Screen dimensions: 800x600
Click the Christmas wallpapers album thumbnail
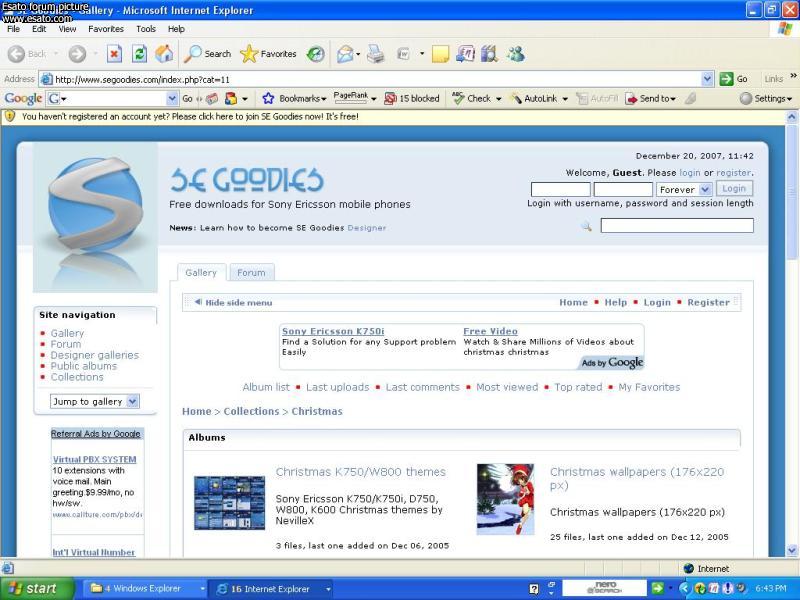(x=505, y=499)
